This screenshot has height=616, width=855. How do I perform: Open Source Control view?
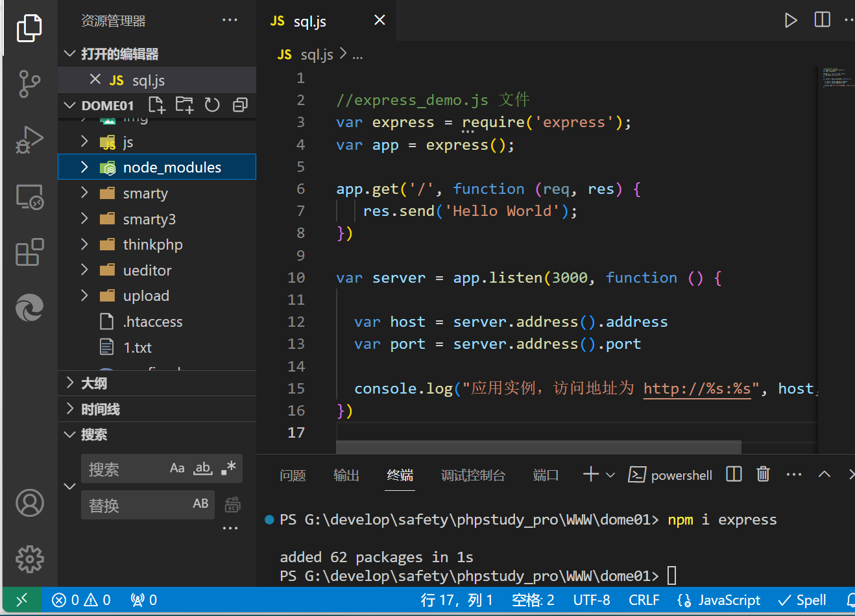click(29, 84)
